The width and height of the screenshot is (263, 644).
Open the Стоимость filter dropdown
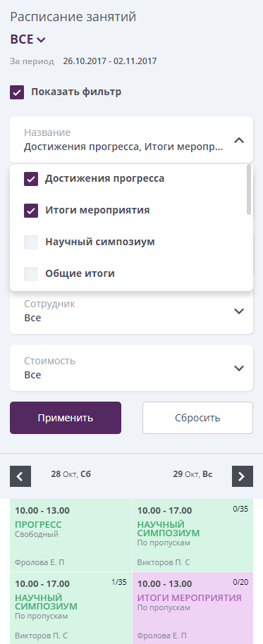(x=131, y=368)
